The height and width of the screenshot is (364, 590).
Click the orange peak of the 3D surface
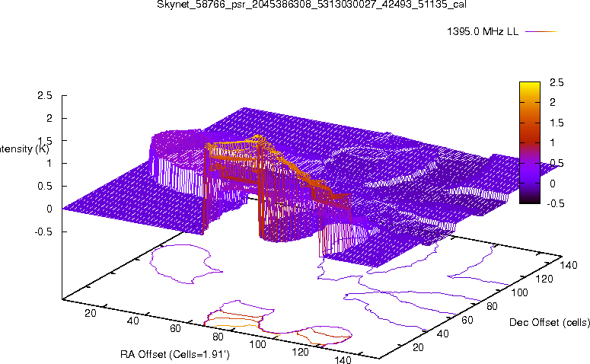[257, 137]
